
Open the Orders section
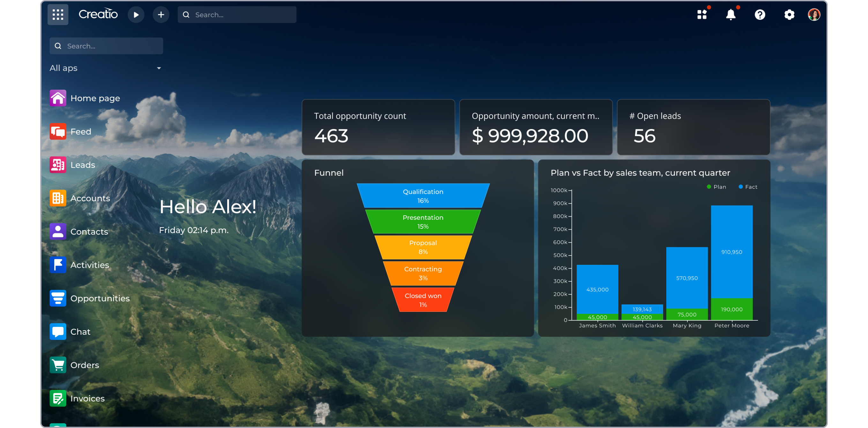85,364
